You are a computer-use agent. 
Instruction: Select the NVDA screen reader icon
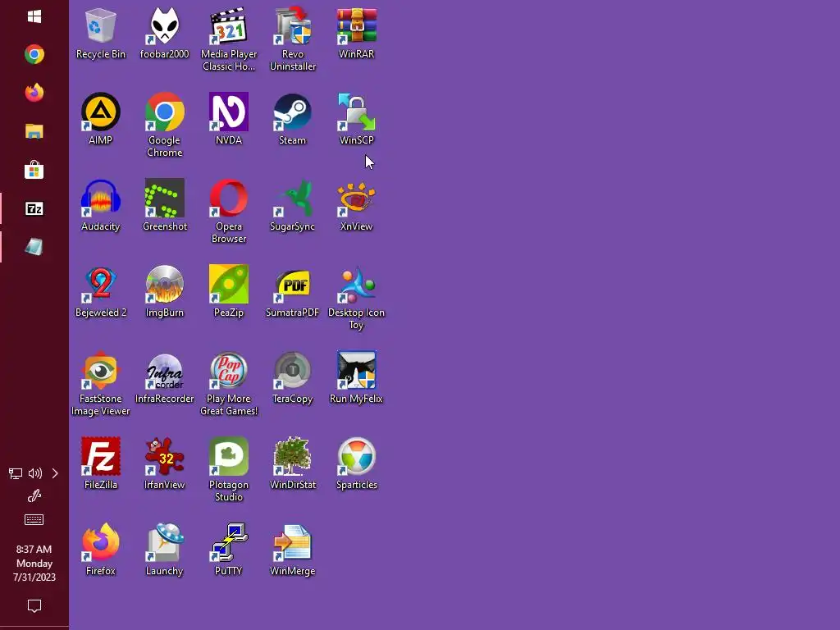(229, 119)
